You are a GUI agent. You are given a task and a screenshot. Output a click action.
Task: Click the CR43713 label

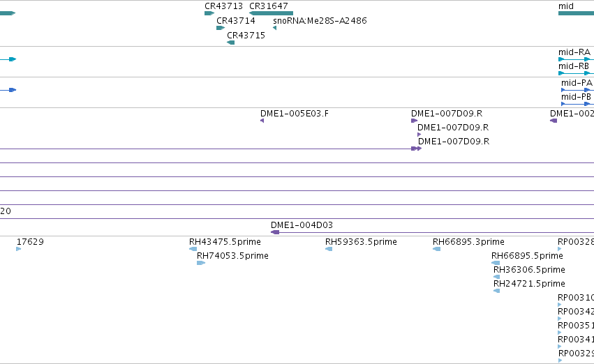(x=223, y=6)
